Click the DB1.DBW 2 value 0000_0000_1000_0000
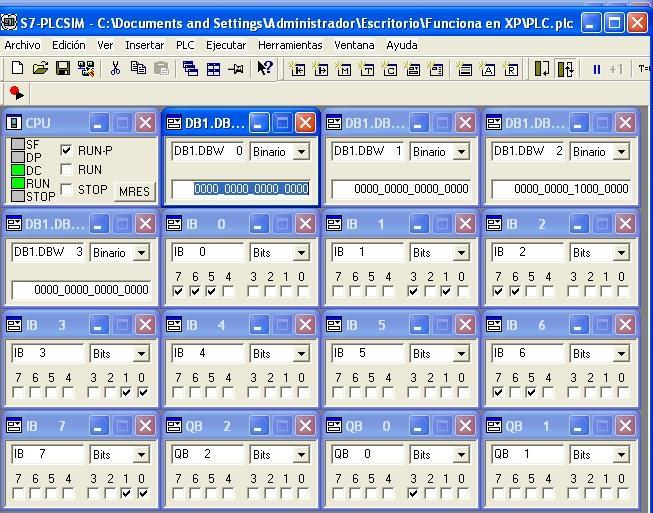Image resolution: width=653 pixels, height=513 pixels. [571, 189]
